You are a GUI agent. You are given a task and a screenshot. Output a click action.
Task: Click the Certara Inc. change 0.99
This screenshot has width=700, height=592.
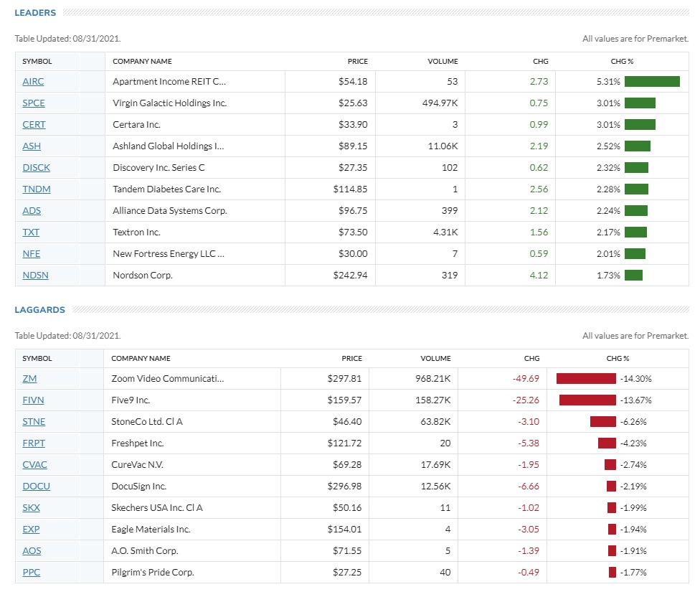tap(539, 124)
